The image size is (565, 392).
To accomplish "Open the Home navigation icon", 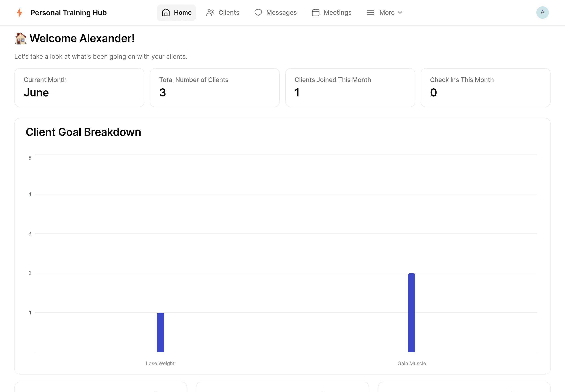I will [166, 13].
